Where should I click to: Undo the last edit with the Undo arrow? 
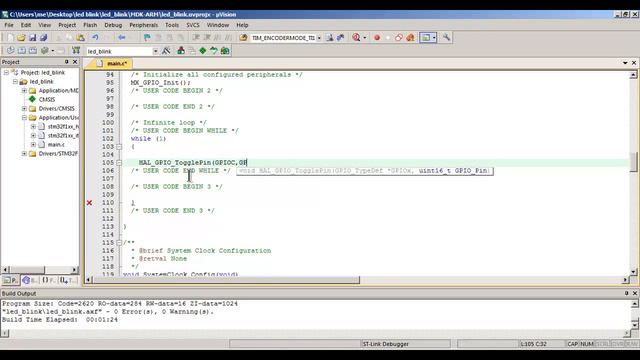[95, 38]
